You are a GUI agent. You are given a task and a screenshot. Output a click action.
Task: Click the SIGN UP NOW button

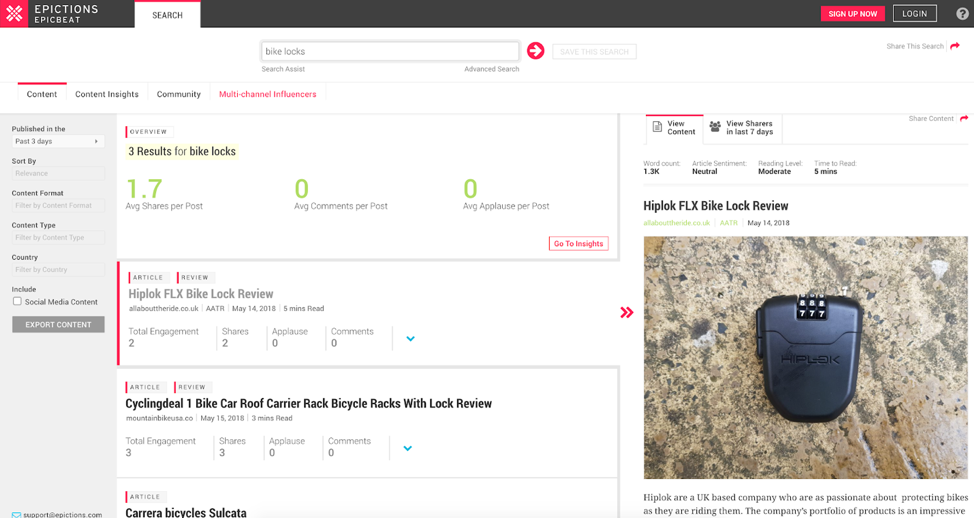tap(852, 14)
